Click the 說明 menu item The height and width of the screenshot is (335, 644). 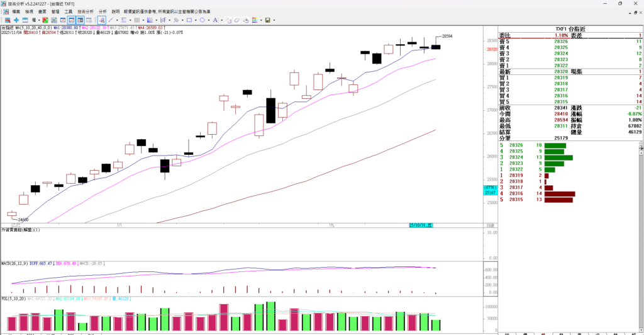click(116, 11)
